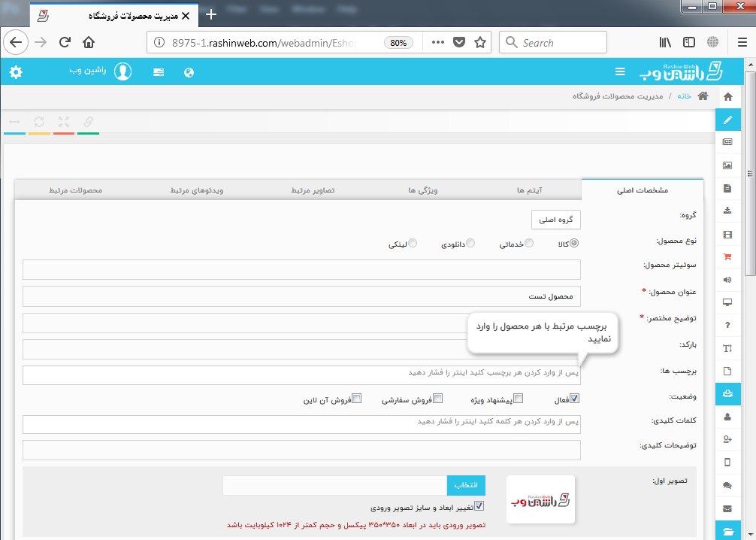Click the home icon in right sidebar

tap(728, 96)
